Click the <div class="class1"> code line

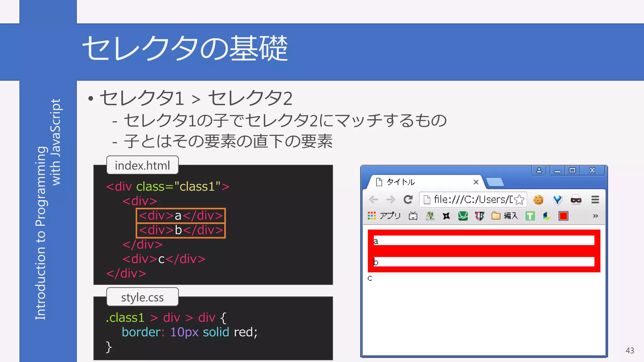(168, 186)
